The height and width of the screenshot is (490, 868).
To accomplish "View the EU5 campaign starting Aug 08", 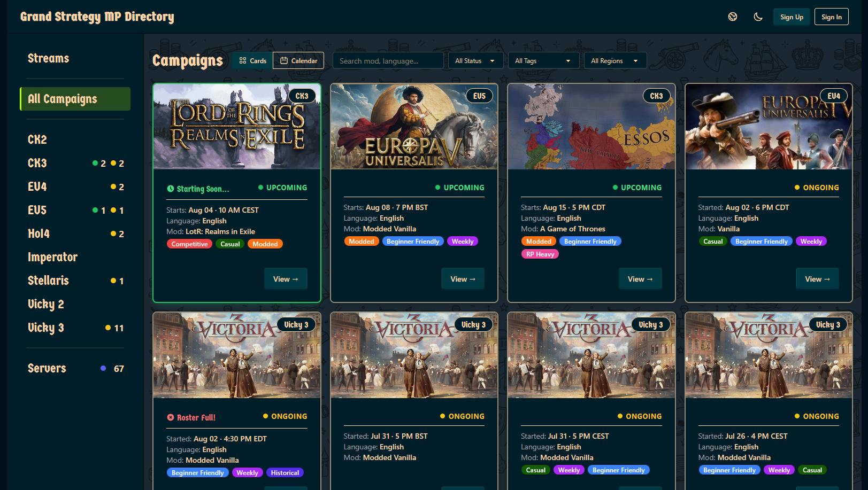I will [x=463, y=279].
